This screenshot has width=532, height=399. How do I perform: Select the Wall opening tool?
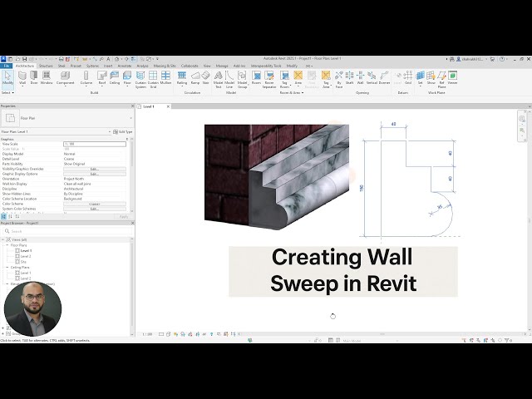(x=360, y=78)
